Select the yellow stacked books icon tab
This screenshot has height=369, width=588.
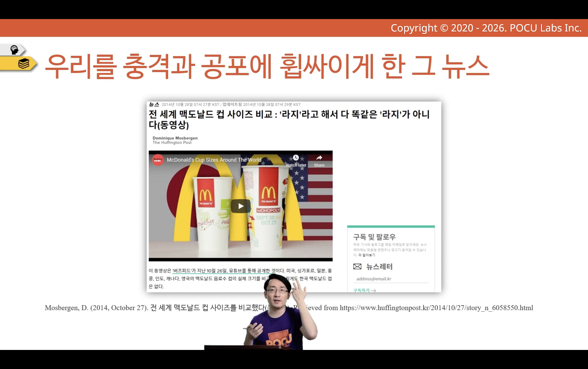pos(19,64)
